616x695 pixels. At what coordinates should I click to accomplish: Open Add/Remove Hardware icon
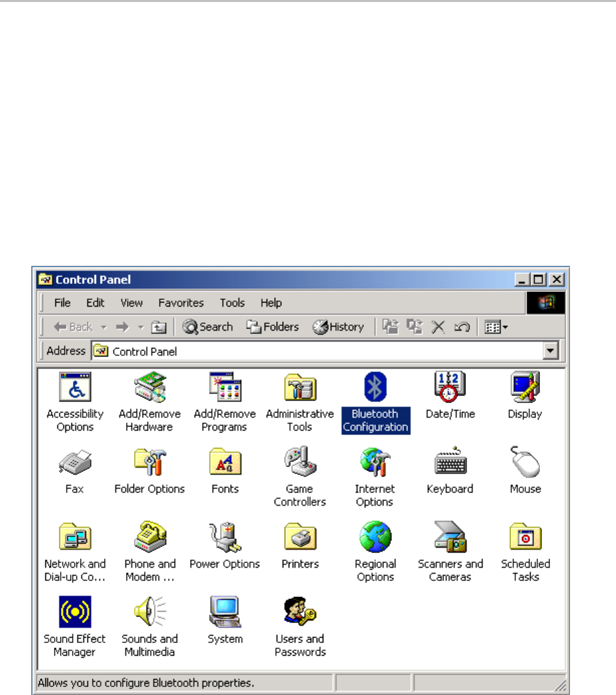coord(150,387)
